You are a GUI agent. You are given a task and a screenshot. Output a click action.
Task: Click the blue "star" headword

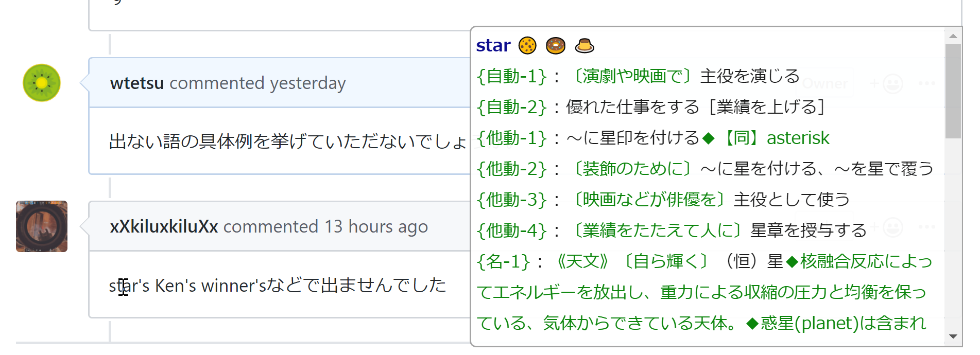[493, 45]
